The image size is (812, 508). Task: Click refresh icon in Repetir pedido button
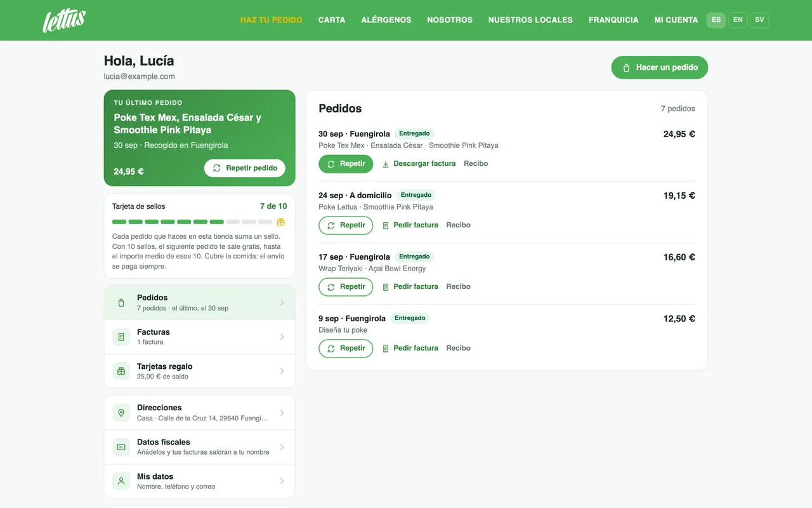pyautogui.click(x=217, y=168)
